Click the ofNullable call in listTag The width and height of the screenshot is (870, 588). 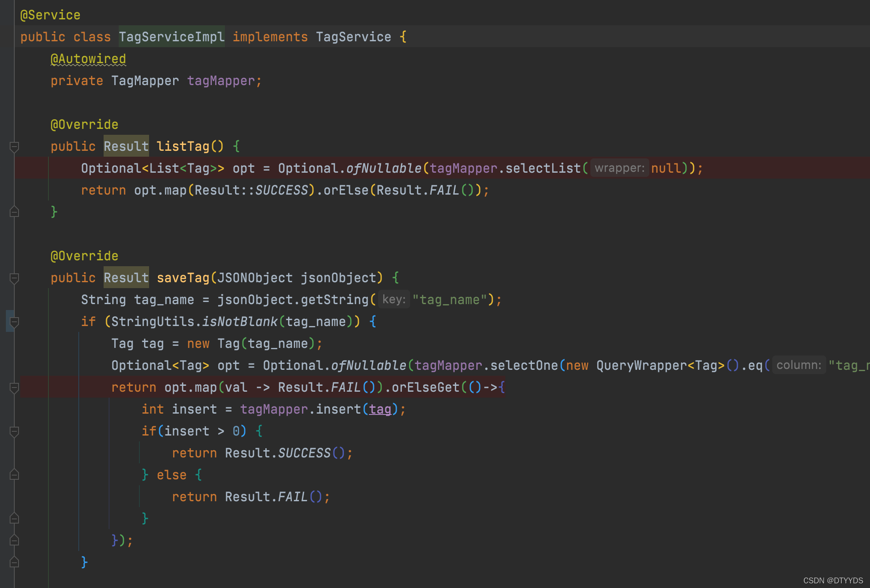(x=383, y=168)
